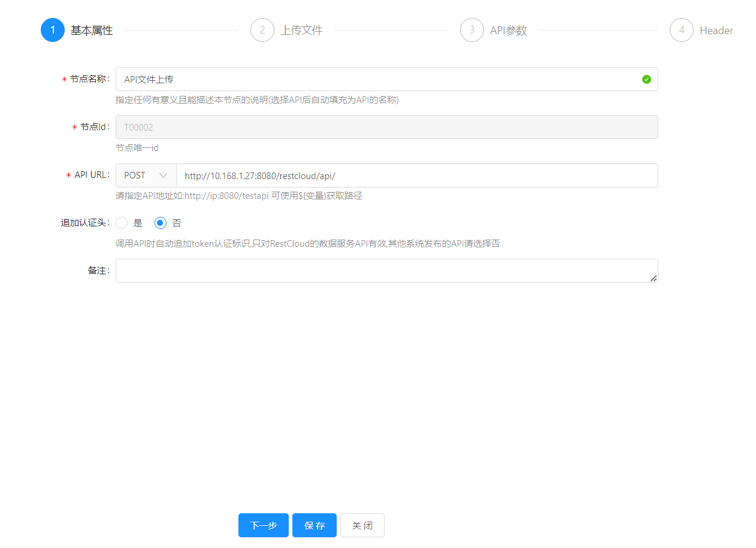Open the Header step label

point(716,31)
